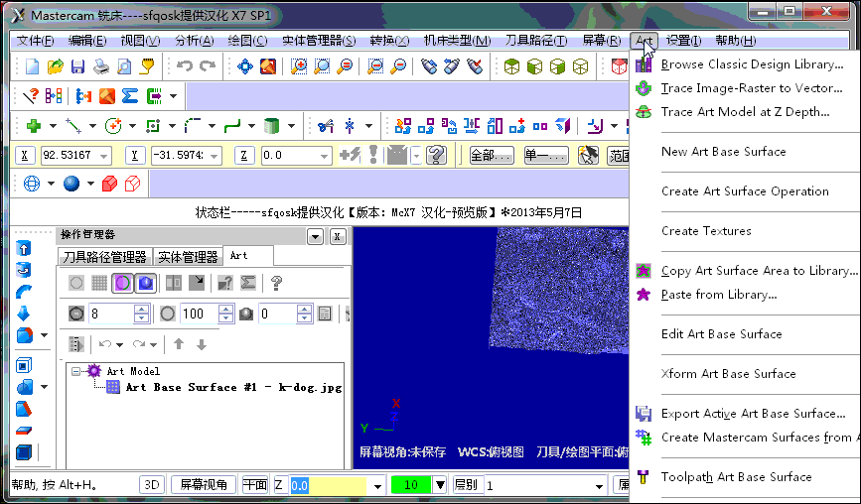The height and width of the screenshot is (504, 861).
Task: Toggle the gray circle button in Art panel
Action: 76,283
